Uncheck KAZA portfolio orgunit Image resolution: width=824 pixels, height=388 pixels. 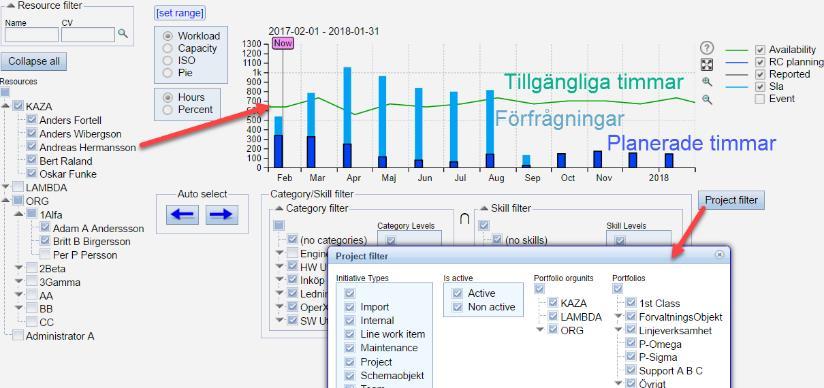(x=553, y=303)
